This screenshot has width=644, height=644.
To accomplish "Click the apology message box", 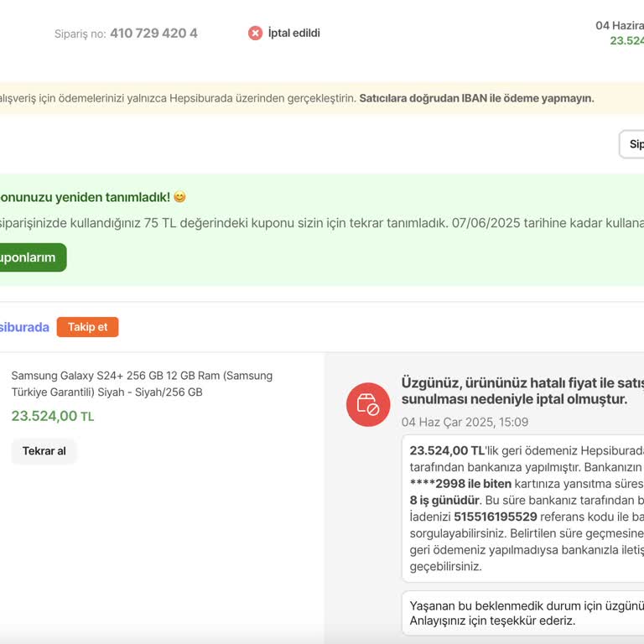I will (x=523, y=613).
